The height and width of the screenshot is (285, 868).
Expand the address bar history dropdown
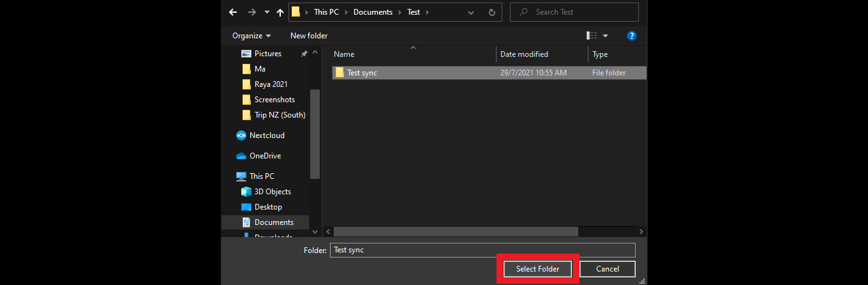(x=470, y=12)
